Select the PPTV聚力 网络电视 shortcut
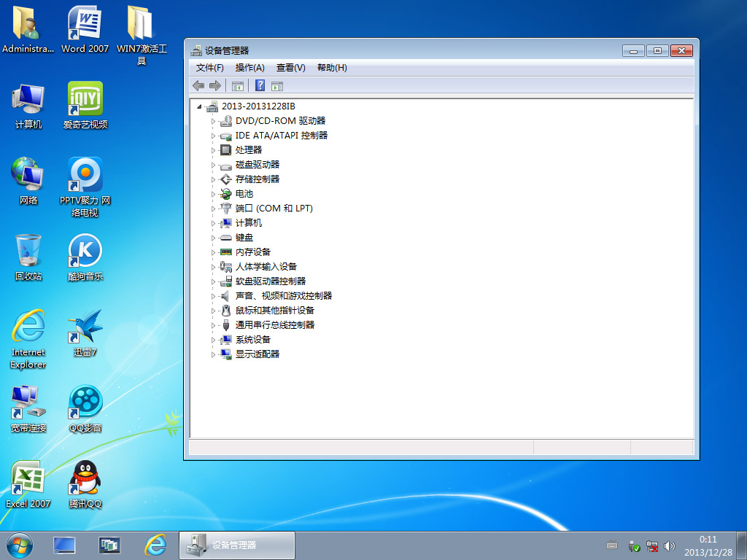747x560 pixels. pyautogui.click(x=85, y=187)
